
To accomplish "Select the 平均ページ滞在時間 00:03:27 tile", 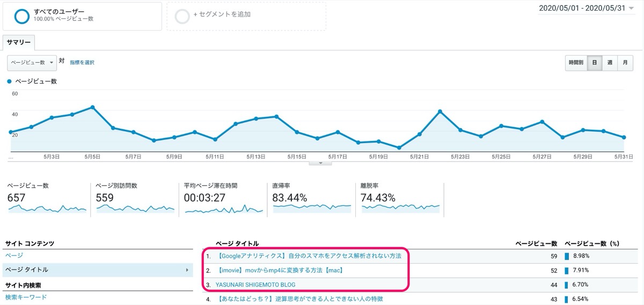I will tap(224, 199).
